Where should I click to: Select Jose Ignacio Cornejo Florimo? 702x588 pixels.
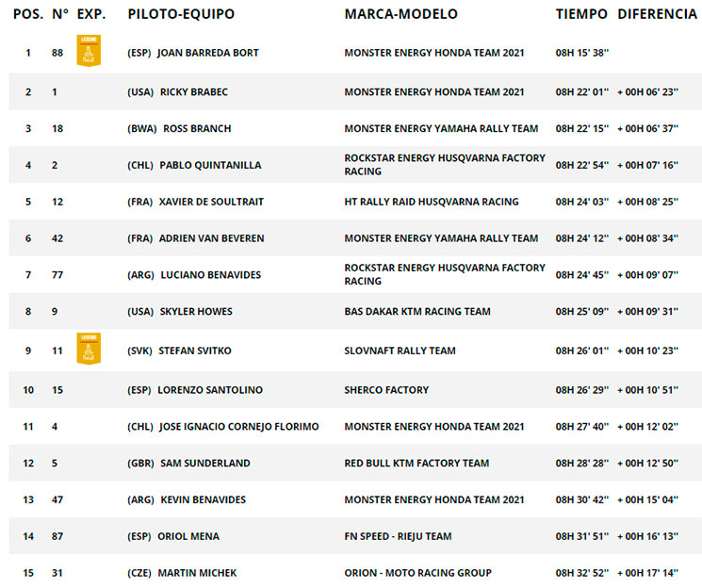click(239, 427)
